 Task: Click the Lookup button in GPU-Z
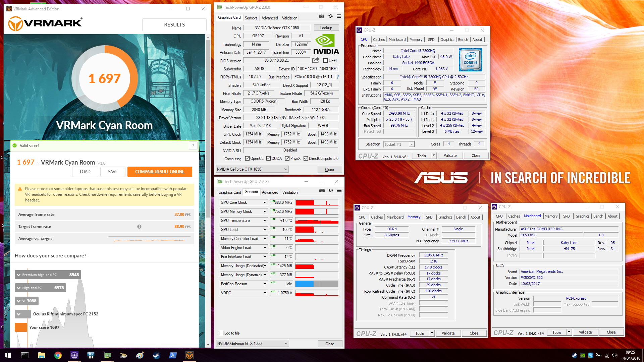326,28
